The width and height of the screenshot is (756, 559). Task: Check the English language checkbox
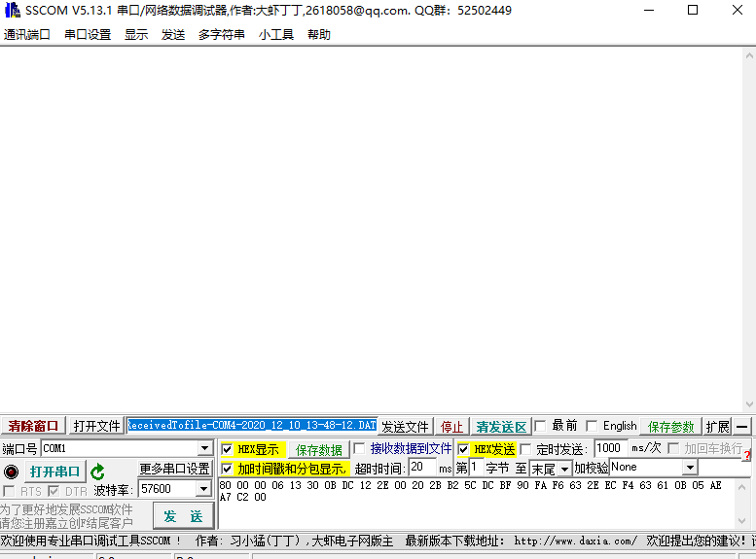point(592,426)
